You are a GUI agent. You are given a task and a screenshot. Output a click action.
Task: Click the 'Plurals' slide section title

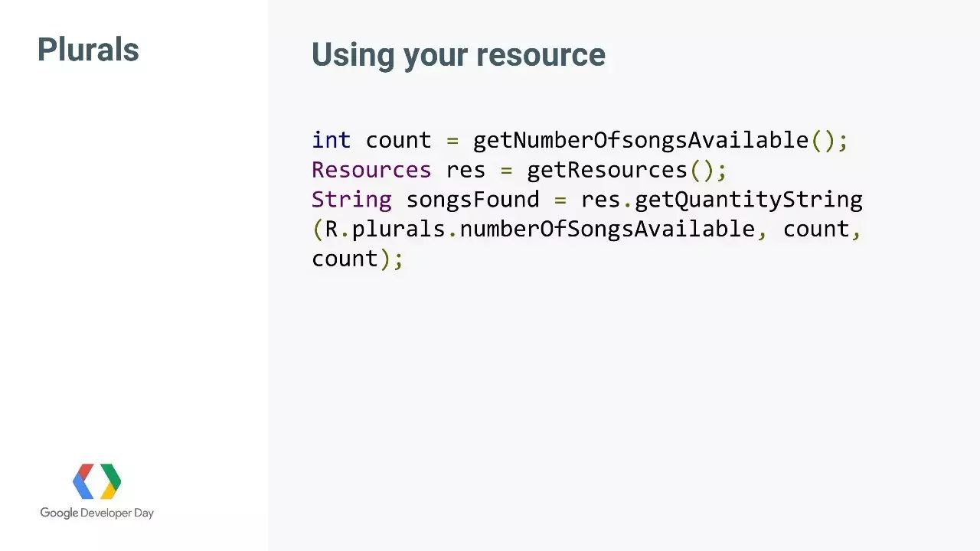[x=88, y=50]
